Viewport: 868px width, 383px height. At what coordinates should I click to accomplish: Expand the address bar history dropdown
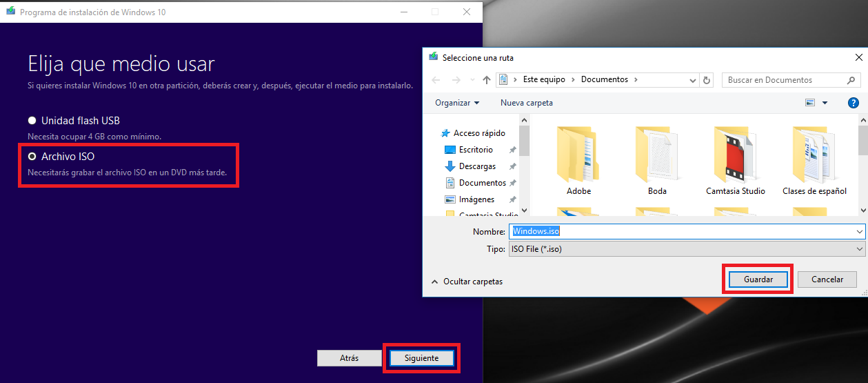coord(694,80)
